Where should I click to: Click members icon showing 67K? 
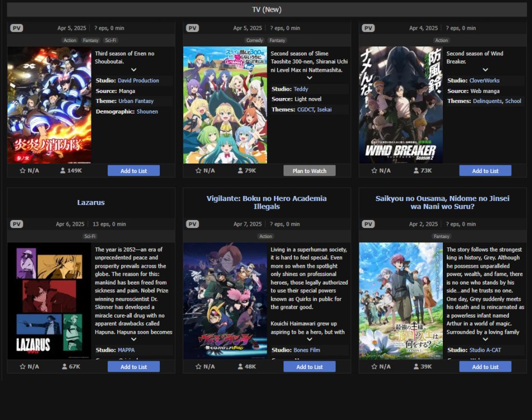pos(64,366)
